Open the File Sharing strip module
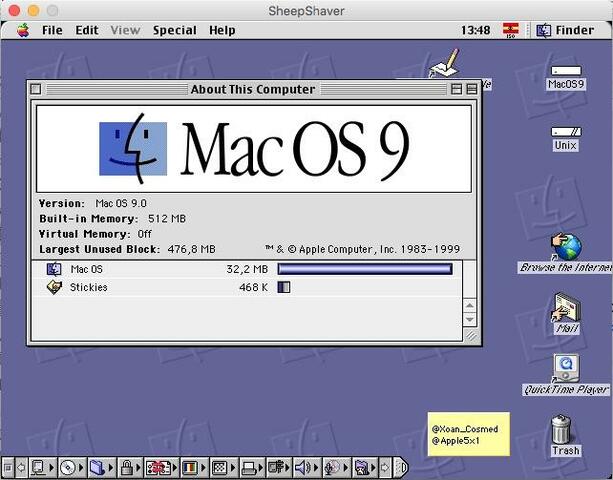This screenshot has width=613, height=480. [x=101, y=467]
